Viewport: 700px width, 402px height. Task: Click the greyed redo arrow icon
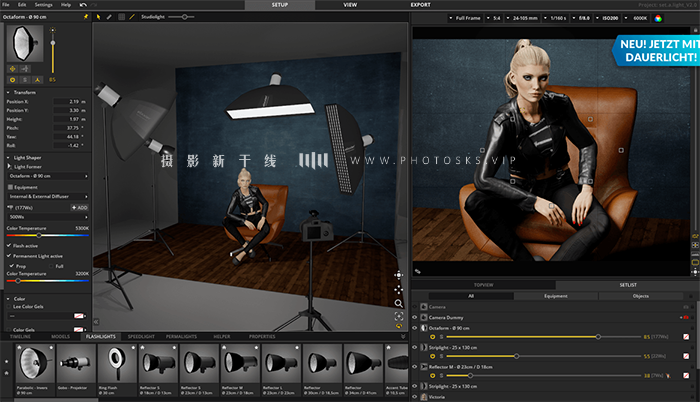[94, 4]
